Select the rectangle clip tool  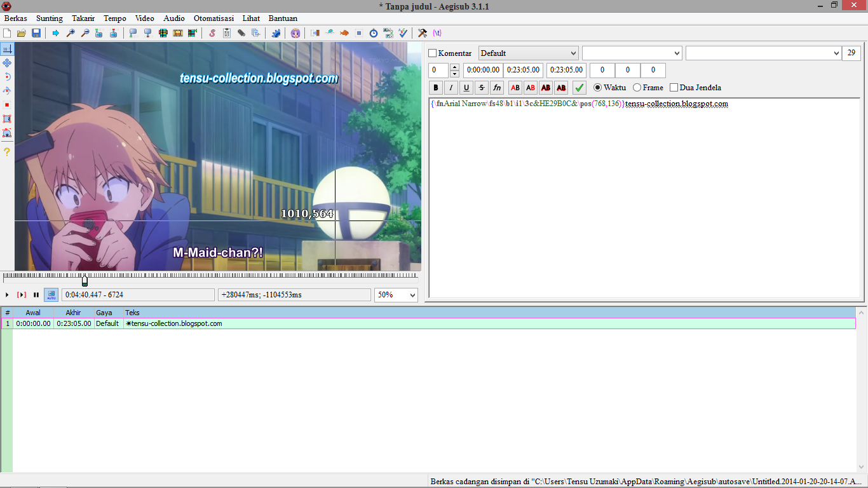tap(7, 119)
